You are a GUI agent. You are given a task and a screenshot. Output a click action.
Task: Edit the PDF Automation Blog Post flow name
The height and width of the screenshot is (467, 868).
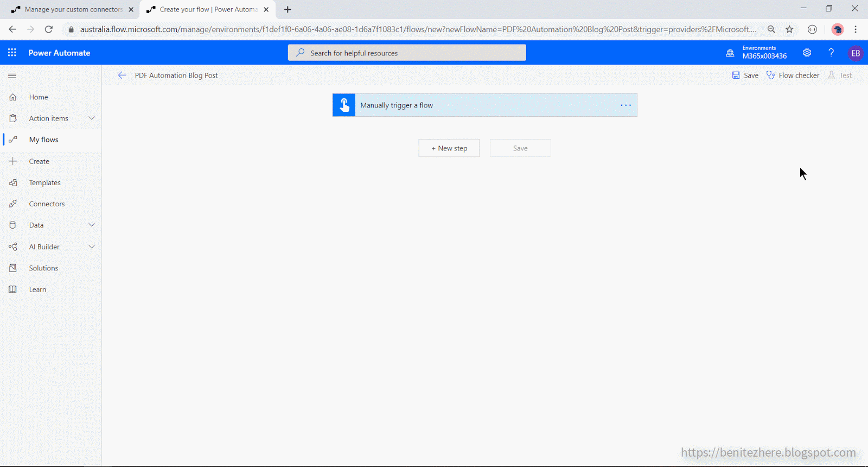176,75
